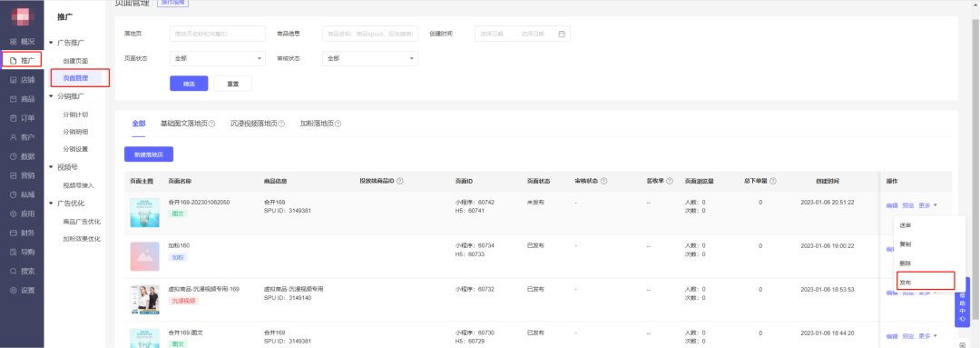This screenshot has width=980, height=348.
Task: Open the 私域 private domain sidebar icon
Action: [x=14, y=194]
